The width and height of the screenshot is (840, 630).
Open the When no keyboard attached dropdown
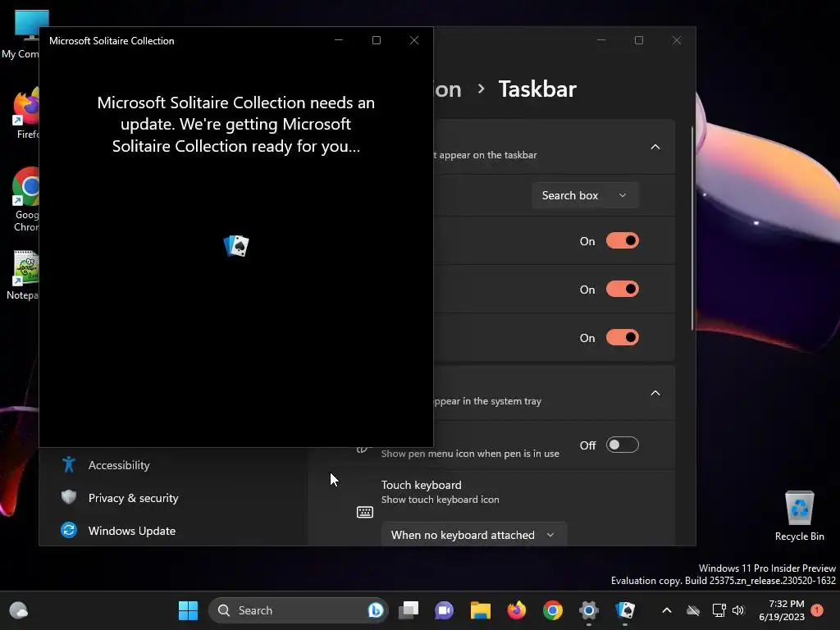click(473, 535)
